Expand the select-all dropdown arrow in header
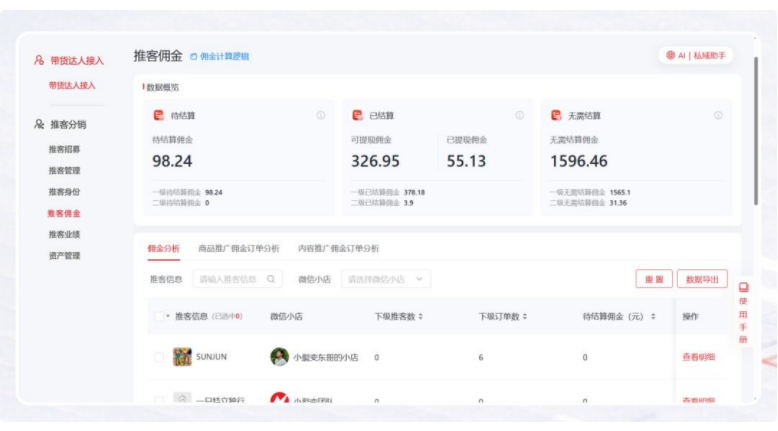This screenshot has height=431, width=778. [168, 316]
